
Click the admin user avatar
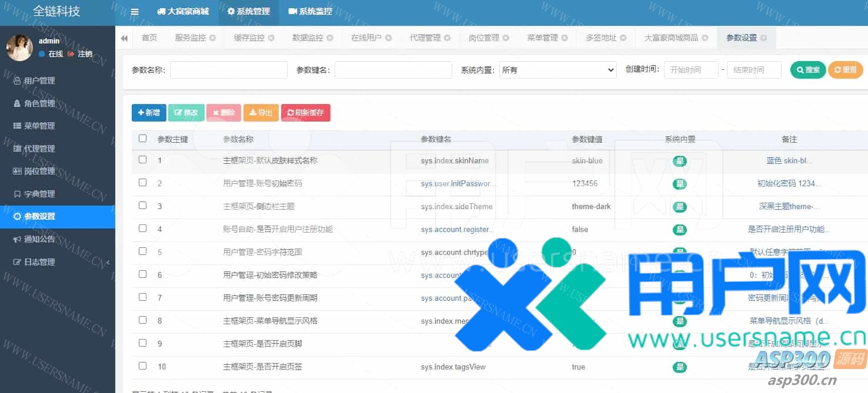pos(19,48)
